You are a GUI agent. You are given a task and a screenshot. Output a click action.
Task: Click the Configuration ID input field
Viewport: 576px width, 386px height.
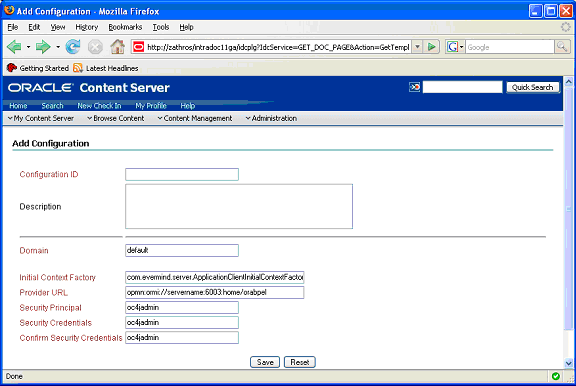[182, 174]
